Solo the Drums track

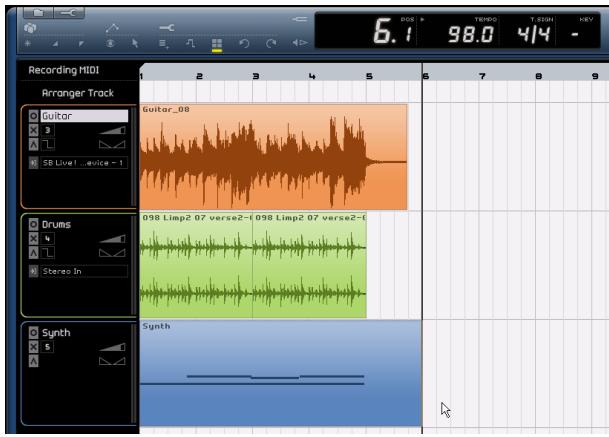[33, 253]
